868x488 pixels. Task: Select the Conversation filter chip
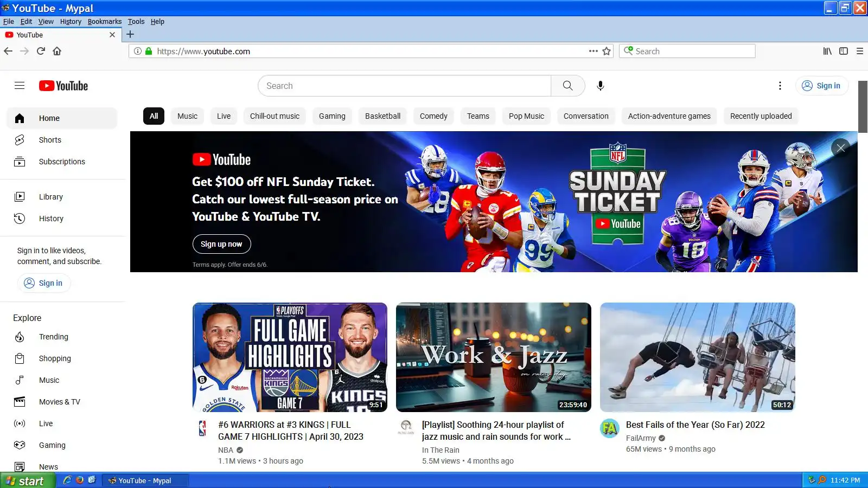[x=586, y=116]
